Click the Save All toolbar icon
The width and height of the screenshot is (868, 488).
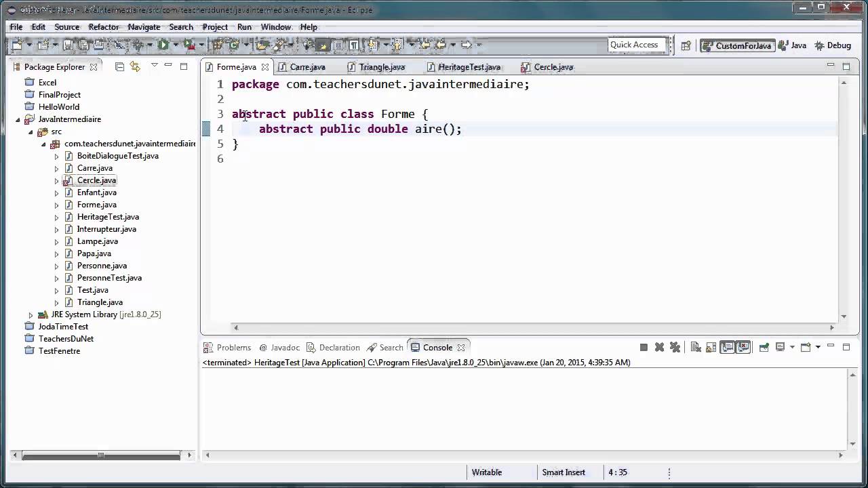click(83, 45)
